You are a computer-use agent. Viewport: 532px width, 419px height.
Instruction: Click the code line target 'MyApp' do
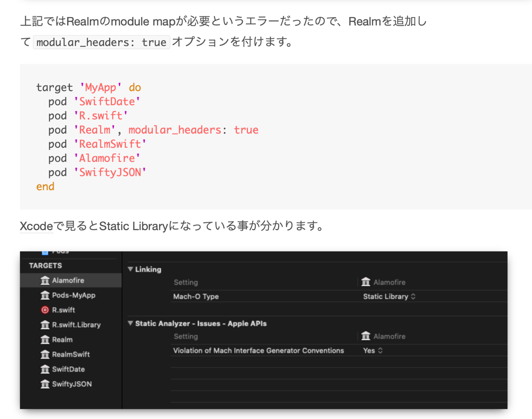tap(89, 87)
